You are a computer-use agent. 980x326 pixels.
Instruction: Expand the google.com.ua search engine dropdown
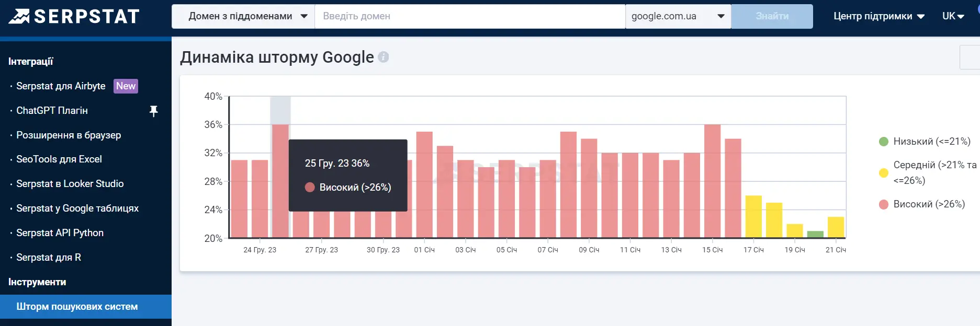tap(678, 16)
